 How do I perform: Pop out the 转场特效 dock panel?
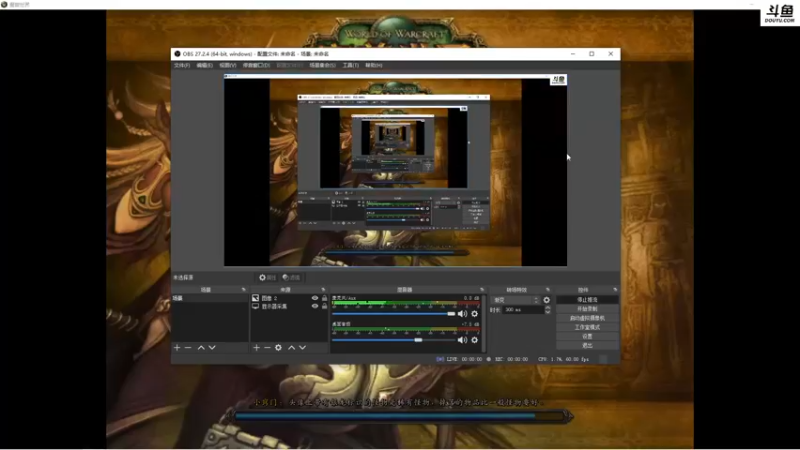(548, 290)
